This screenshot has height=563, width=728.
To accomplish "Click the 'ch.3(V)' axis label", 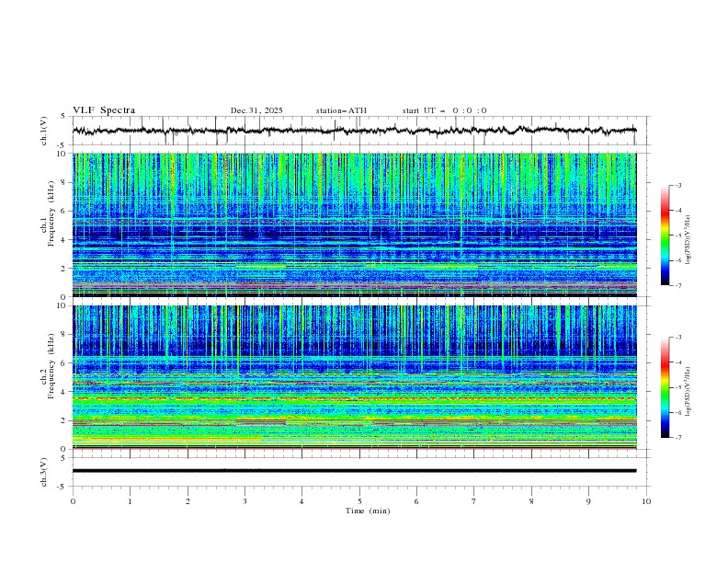I will click(44, 472).
